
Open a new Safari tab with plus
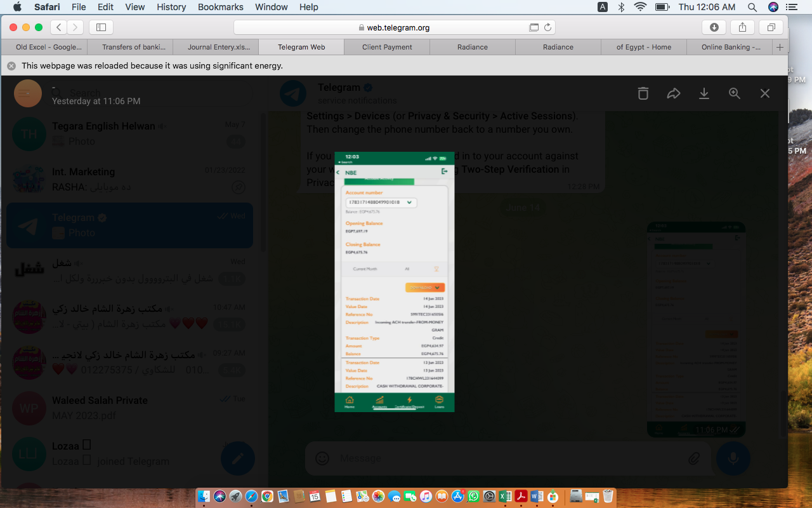780,47
